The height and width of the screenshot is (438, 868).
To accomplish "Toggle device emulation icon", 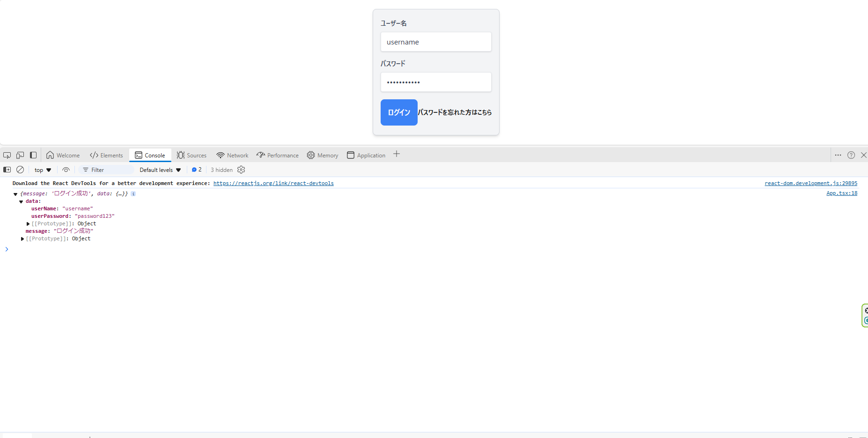I will 20,156.
